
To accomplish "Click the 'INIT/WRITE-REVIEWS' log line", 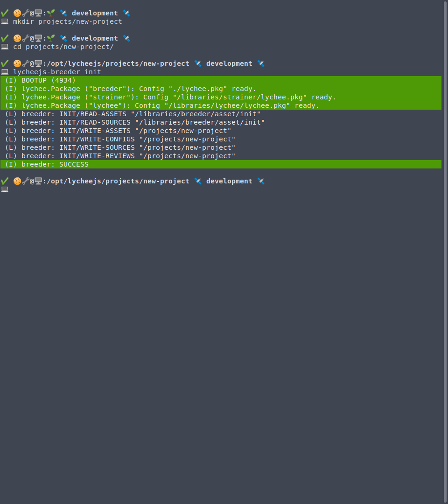I will point(120,156).
